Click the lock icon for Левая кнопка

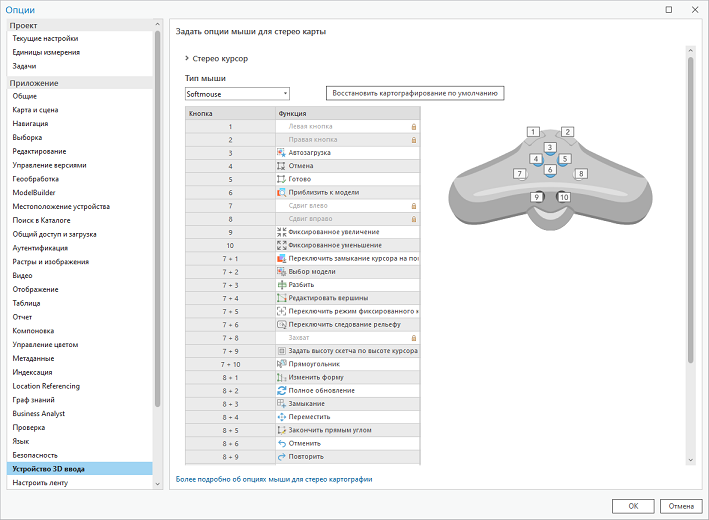point(413,127)
